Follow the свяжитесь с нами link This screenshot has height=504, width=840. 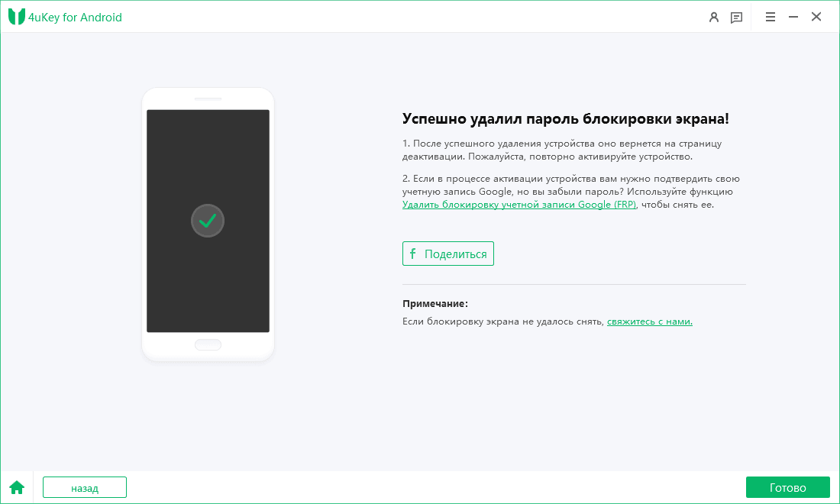648,321
